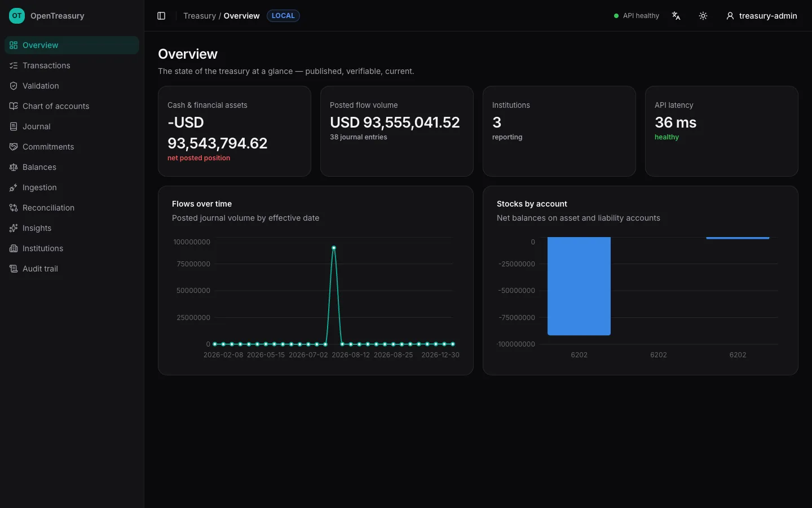Click '38 journal entries' text

[x=359, y=137]
